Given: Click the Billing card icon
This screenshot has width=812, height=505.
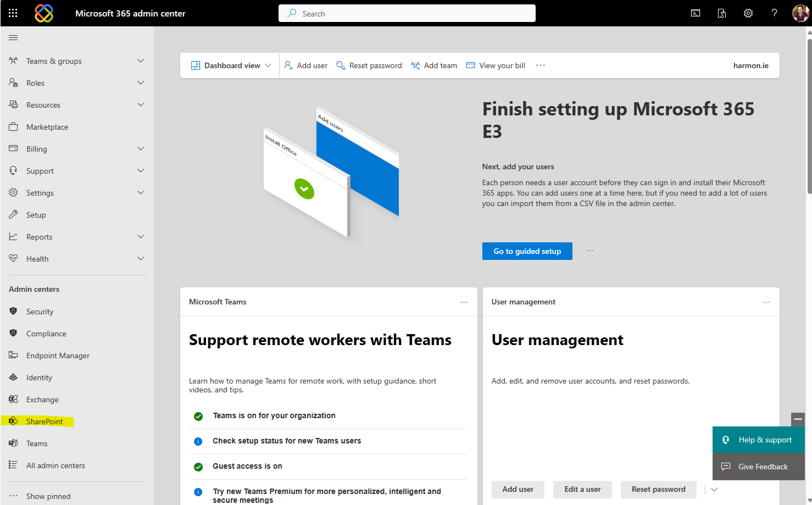Looking at the screenshot, I should pos(13,148).
